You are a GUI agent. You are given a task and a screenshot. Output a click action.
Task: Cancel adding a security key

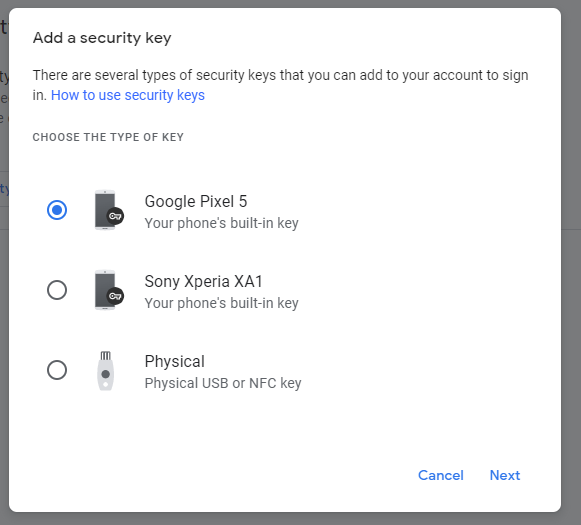441,475
